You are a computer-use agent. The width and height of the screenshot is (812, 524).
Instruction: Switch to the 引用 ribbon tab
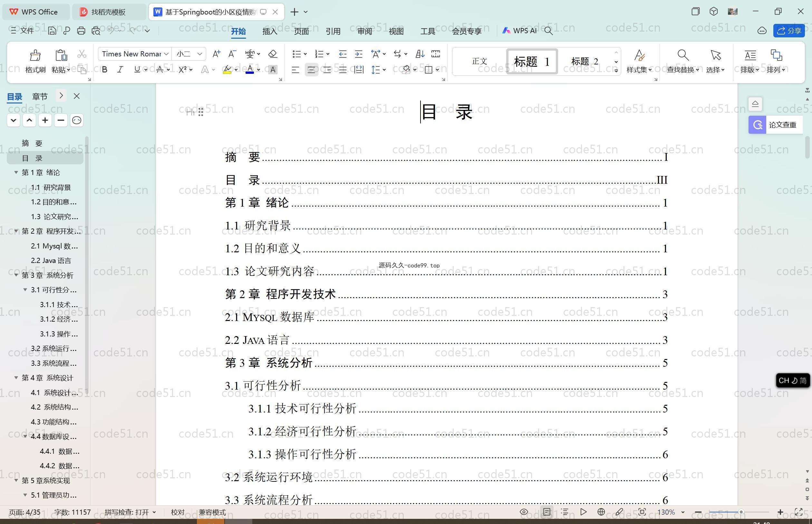coord(333,31)
